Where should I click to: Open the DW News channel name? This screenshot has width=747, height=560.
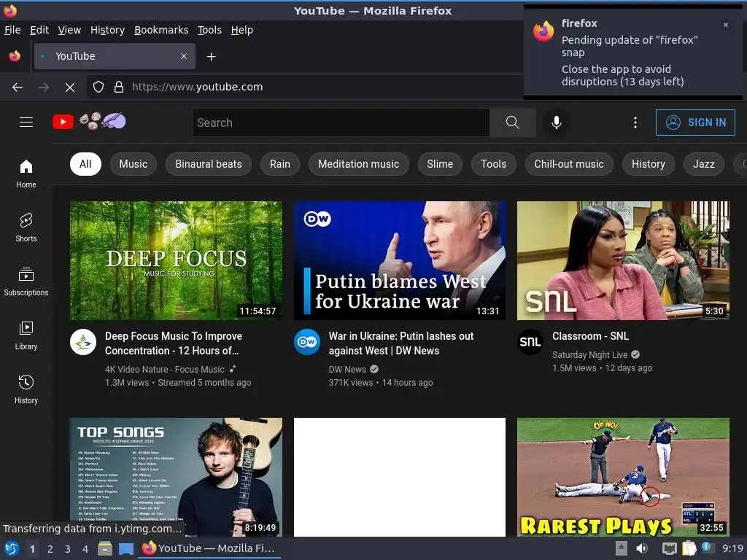click(347, 370)
